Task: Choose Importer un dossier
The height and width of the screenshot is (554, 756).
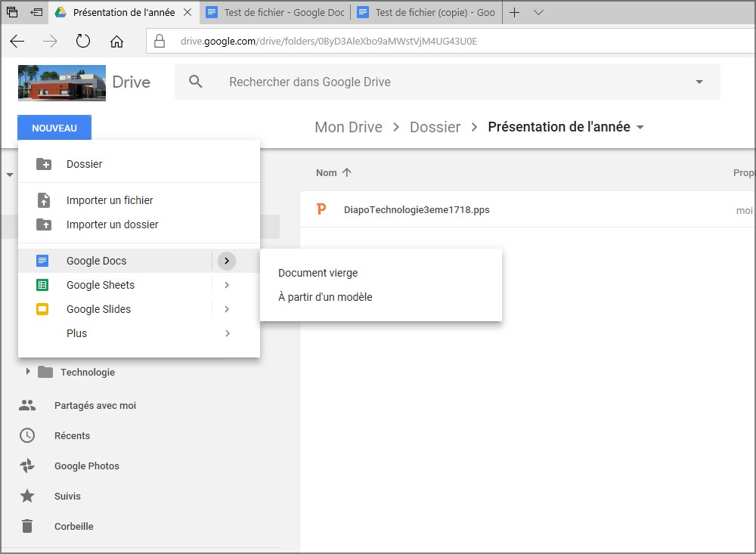Action: [139, 224]
